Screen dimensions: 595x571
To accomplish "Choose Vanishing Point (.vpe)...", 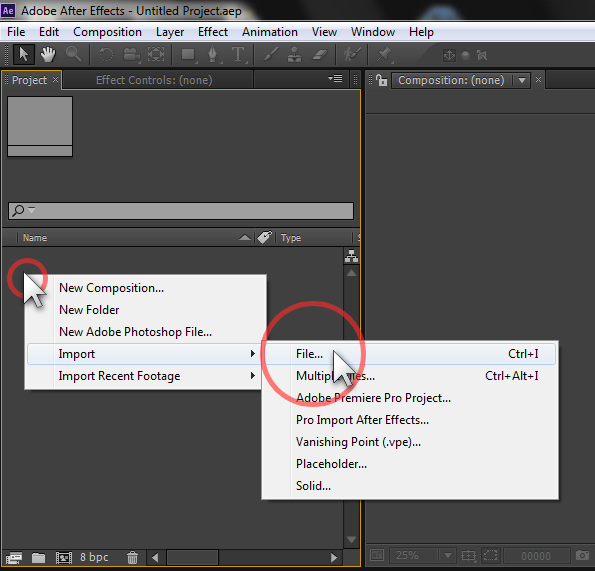I will [410, 442].
